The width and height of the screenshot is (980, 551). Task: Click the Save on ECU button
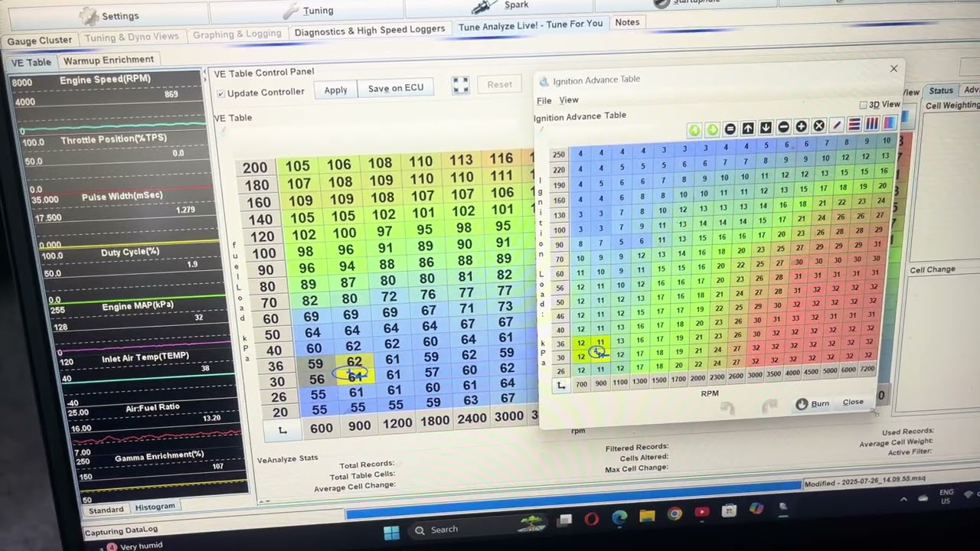tap(396, 88)
